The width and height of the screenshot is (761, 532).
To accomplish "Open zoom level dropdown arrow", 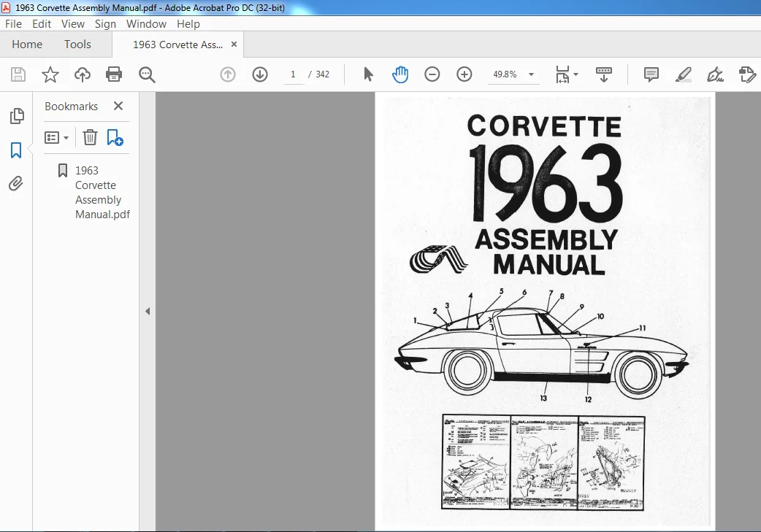I will coord(532,74).
